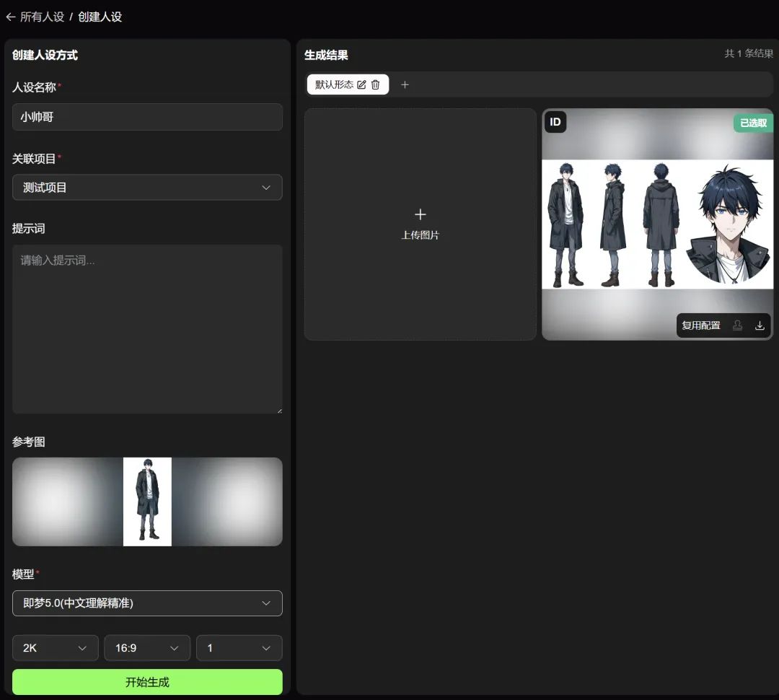Click the edit pencil icon on 默认形态
779x700 pixels.
click(x=361, y=84)
